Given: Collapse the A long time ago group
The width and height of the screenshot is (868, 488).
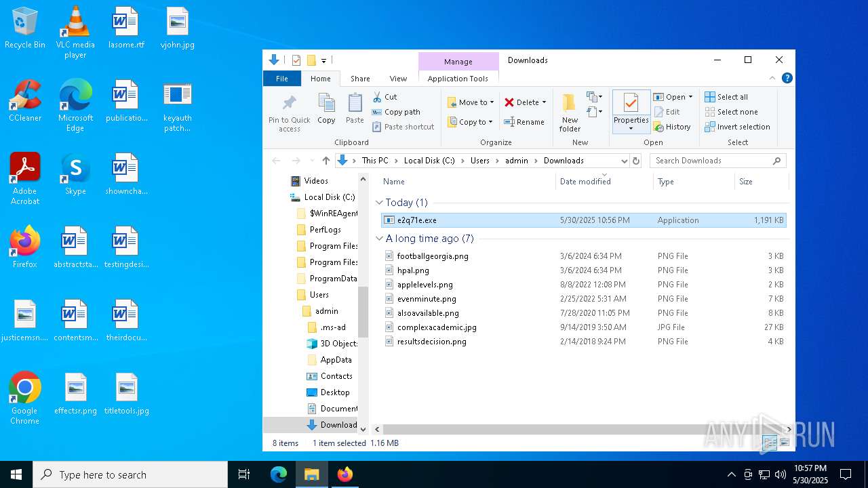Looking at the screenshot, I should [x=379, y=239].
